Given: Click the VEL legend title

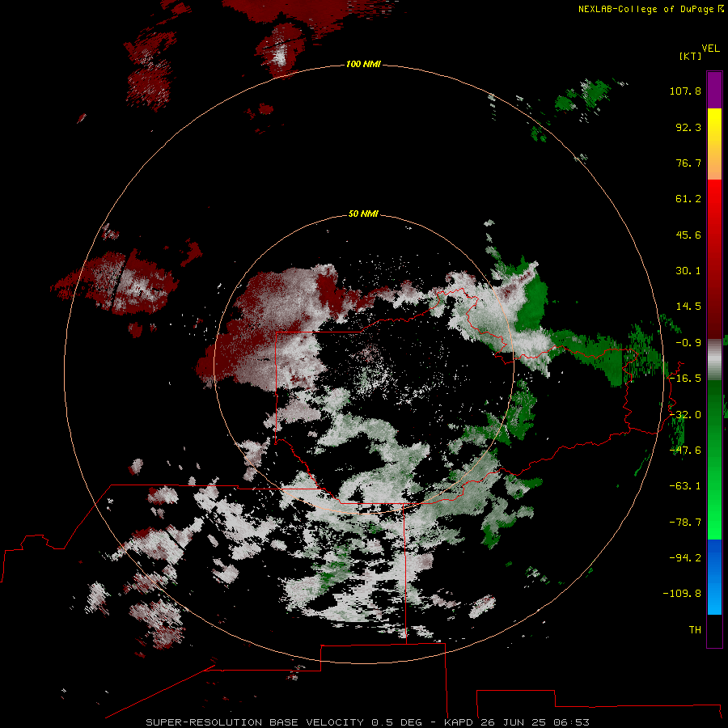Looking at the screenshot, I should [710, 49].
